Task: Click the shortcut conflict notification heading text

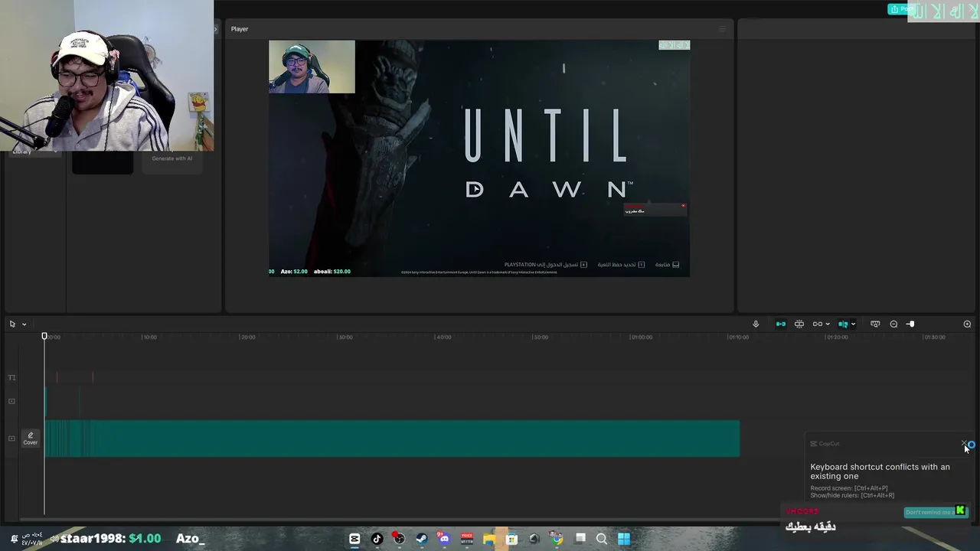Action: pyautogui.click(x=880, y=471)
